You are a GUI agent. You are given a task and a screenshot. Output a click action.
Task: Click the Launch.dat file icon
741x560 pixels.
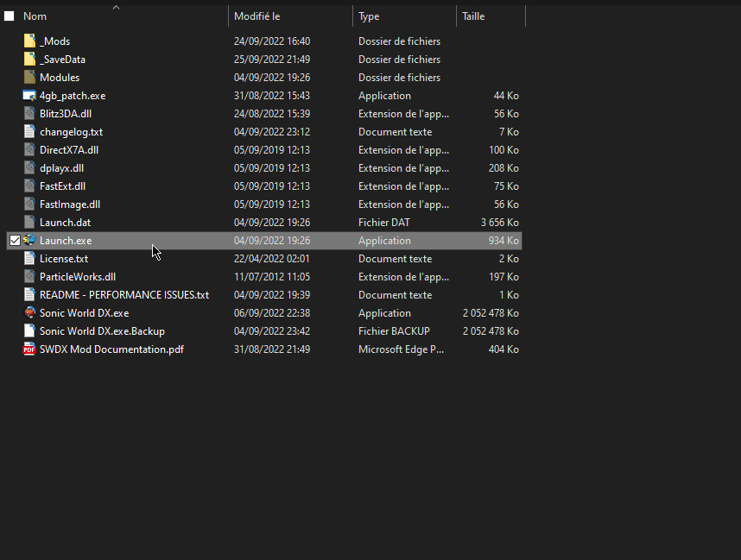point(29,222)
